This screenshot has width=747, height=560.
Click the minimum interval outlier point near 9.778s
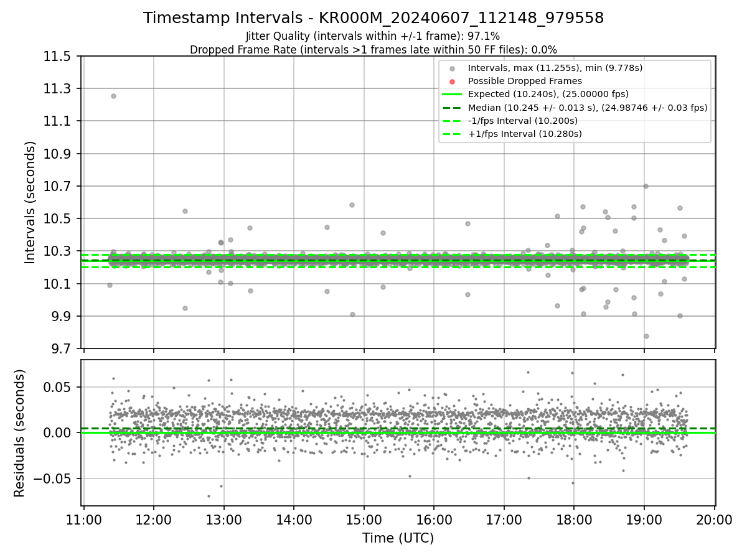[x=646, y=336]
